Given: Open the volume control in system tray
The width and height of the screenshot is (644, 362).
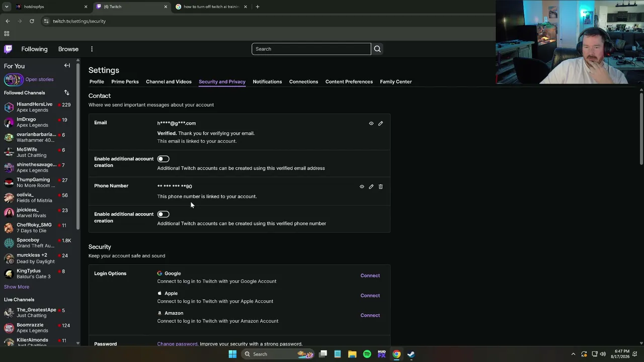Looking at the screenshot, I should pyautogui.click(x=603, y=354).
